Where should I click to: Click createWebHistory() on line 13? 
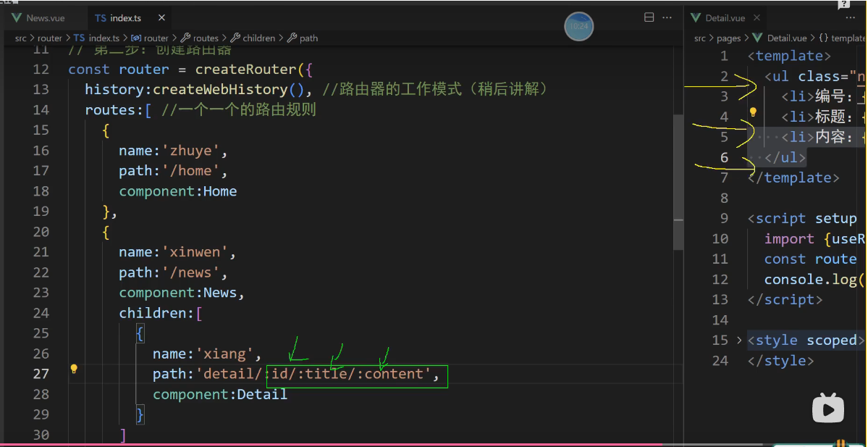(x=227, y=89)
